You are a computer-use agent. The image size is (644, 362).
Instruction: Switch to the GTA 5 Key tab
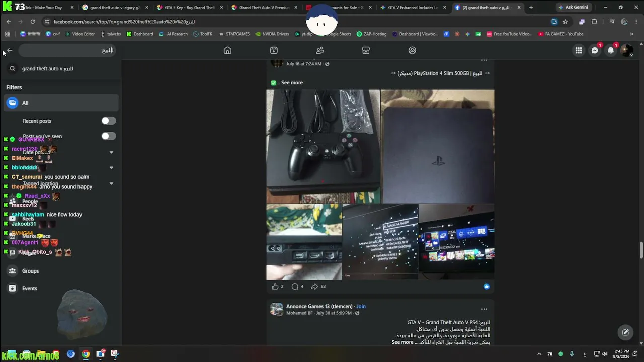[x=189, y=8]
